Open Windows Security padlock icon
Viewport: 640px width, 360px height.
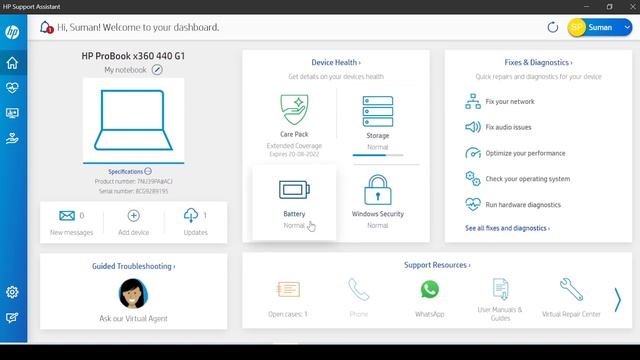pos(378,190)
